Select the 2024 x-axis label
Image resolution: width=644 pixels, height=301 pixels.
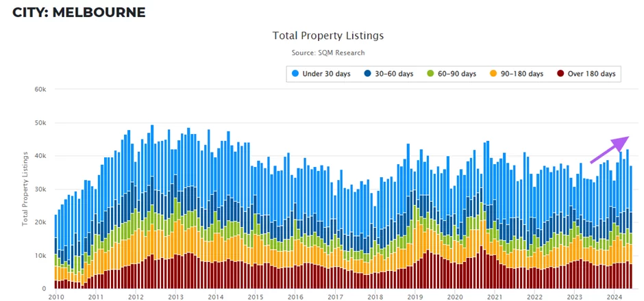(615, 298)
